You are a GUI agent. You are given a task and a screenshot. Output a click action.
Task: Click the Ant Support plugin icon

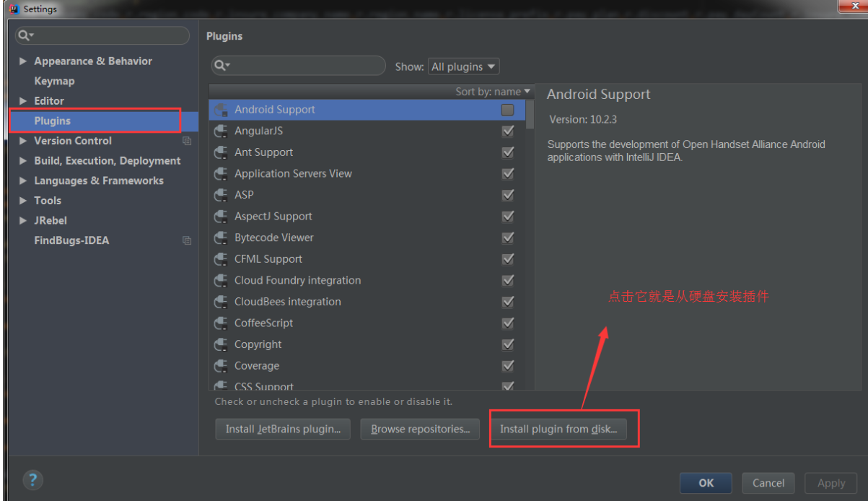pos(222,152)
